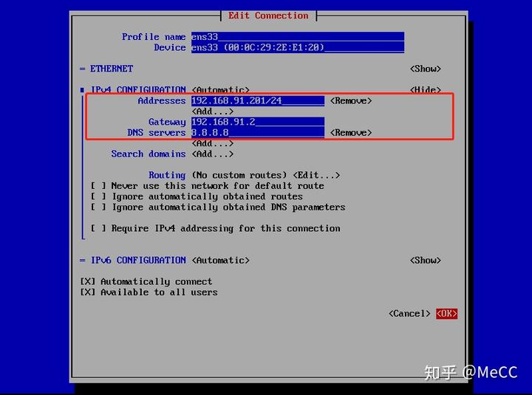532x395 pixels.
Task: Add a Search domains entry
Action: [213, 154]
